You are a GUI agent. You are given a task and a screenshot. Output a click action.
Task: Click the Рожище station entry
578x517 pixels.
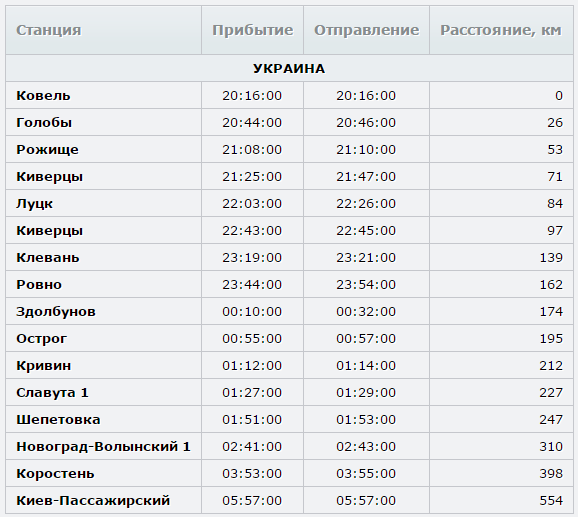pos(47,150)
